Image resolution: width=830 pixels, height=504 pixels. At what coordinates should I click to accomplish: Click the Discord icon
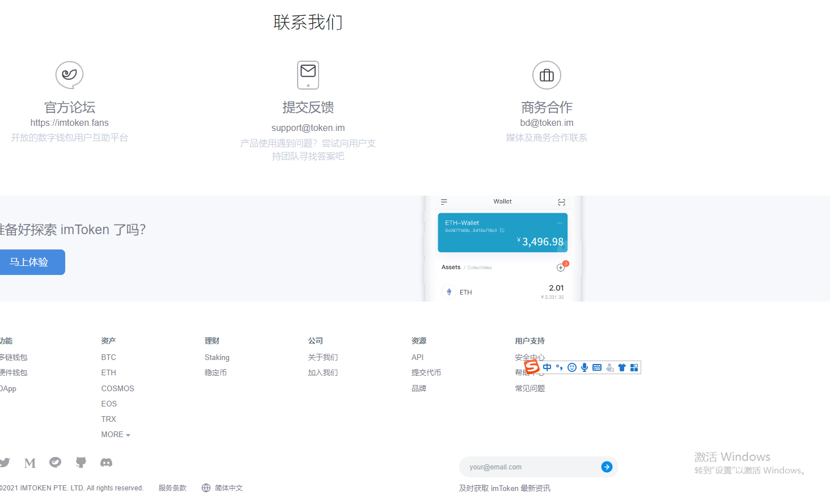tap(107, 463)
